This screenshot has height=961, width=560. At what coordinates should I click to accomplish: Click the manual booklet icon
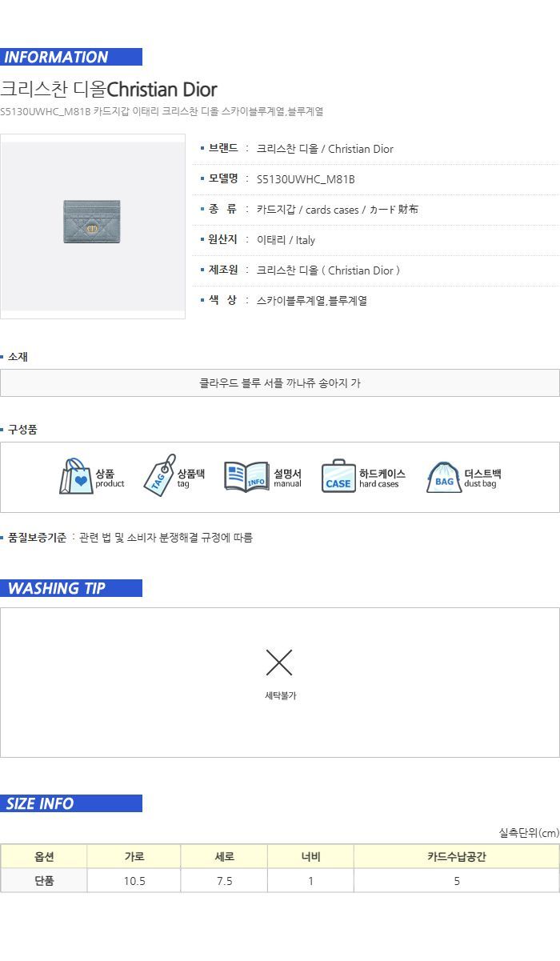coord(246,477)
